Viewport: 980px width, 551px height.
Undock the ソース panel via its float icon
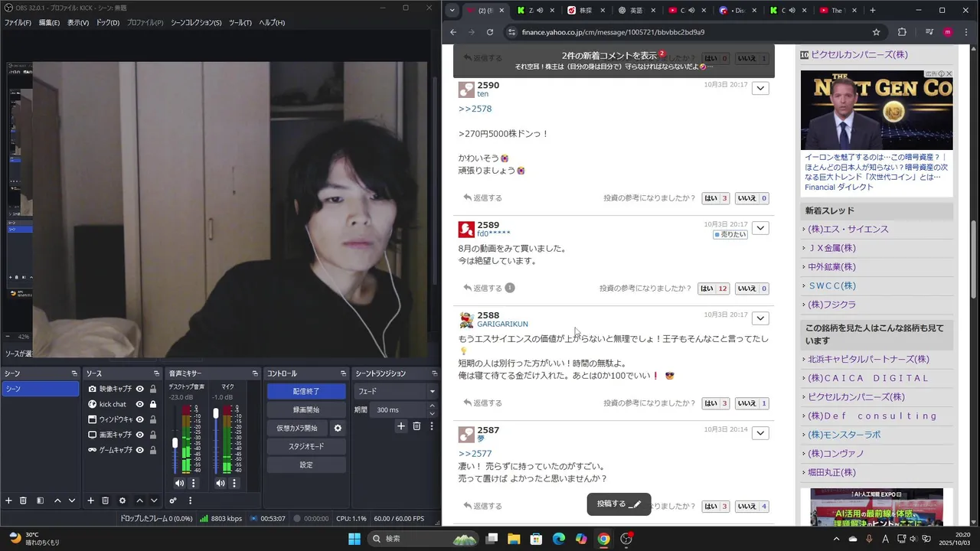pos(158,373)
